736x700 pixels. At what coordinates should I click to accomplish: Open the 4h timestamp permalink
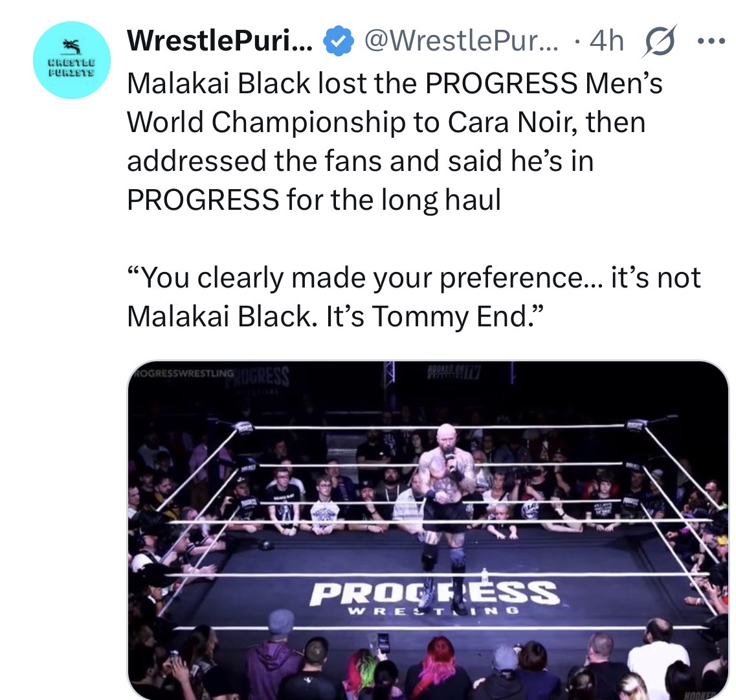(x=607, y=41)
